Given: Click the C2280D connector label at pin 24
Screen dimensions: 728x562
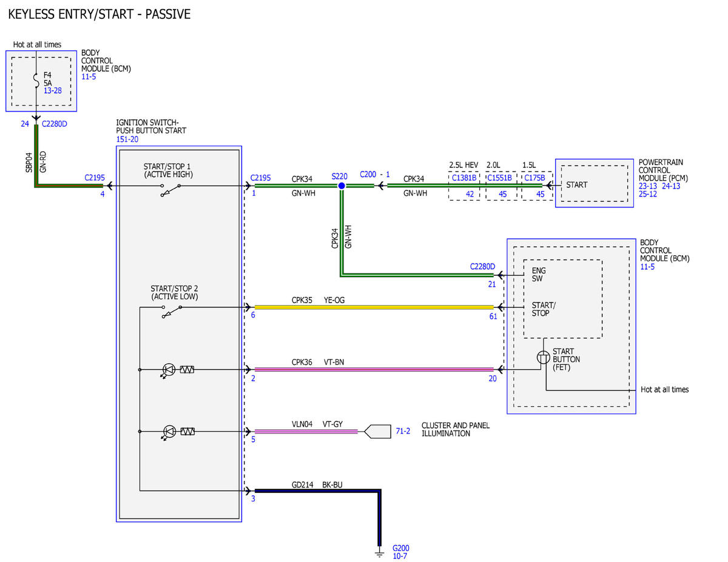Looking at the screenshot, I should pos(54,124).
